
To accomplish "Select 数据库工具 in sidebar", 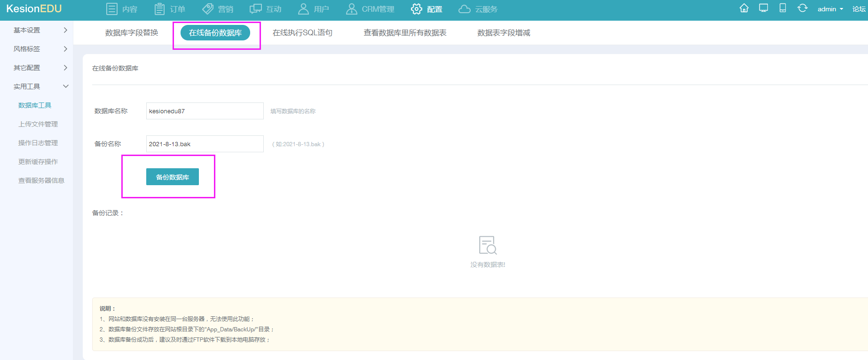I will (35, 105).
